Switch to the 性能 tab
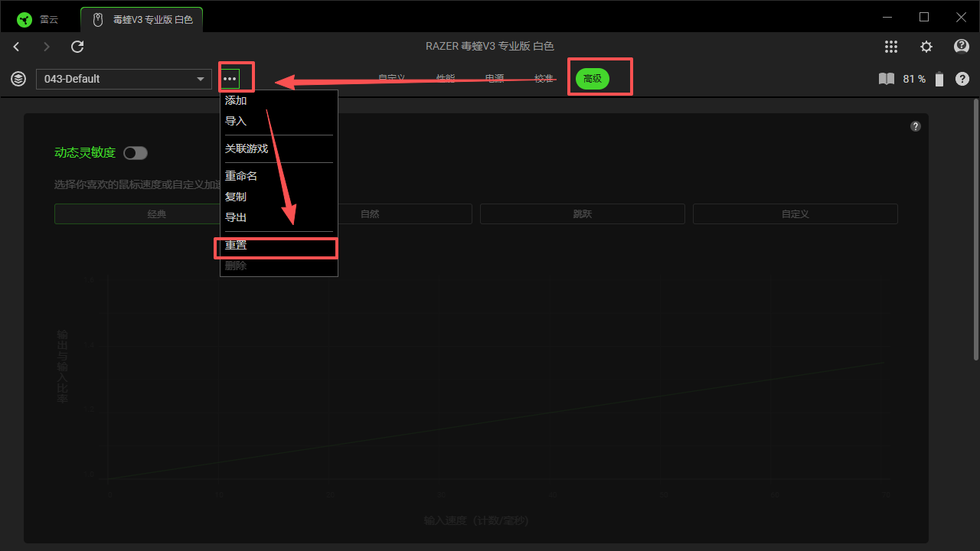This screenshot has height=551, width=980. coord(446,78)
